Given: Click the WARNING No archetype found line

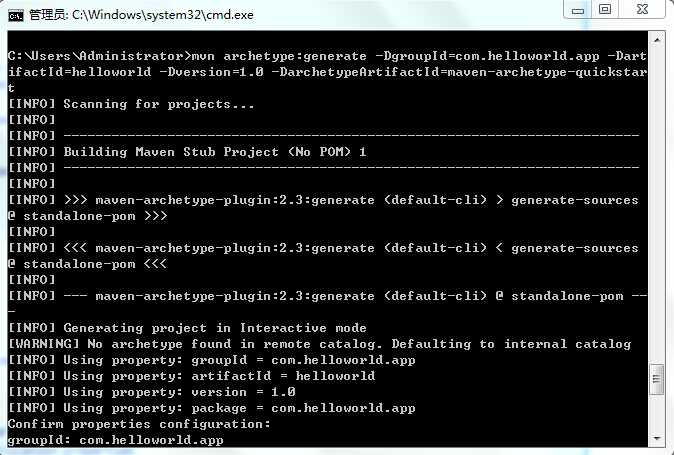Looking at the screenshot, I should (x=319, y=344).
